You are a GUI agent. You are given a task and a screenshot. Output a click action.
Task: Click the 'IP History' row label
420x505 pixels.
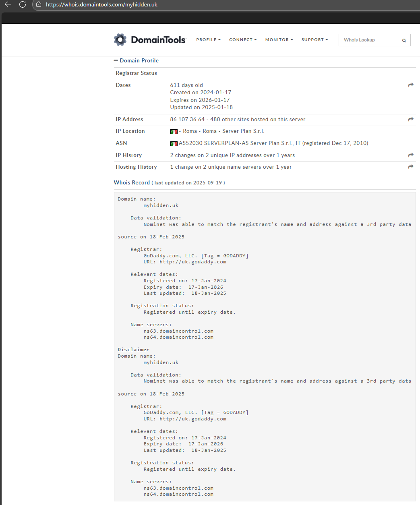pos(128,155)
